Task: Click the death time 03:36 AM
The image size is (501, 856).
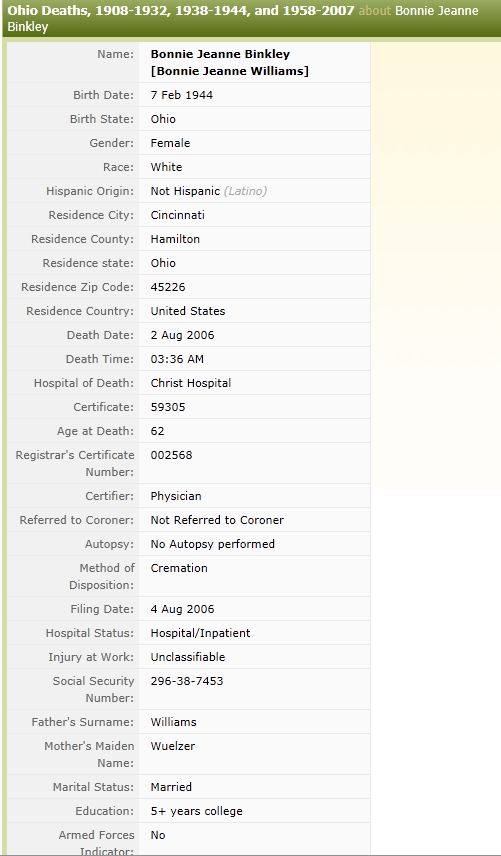Action: tap(177, 359)
